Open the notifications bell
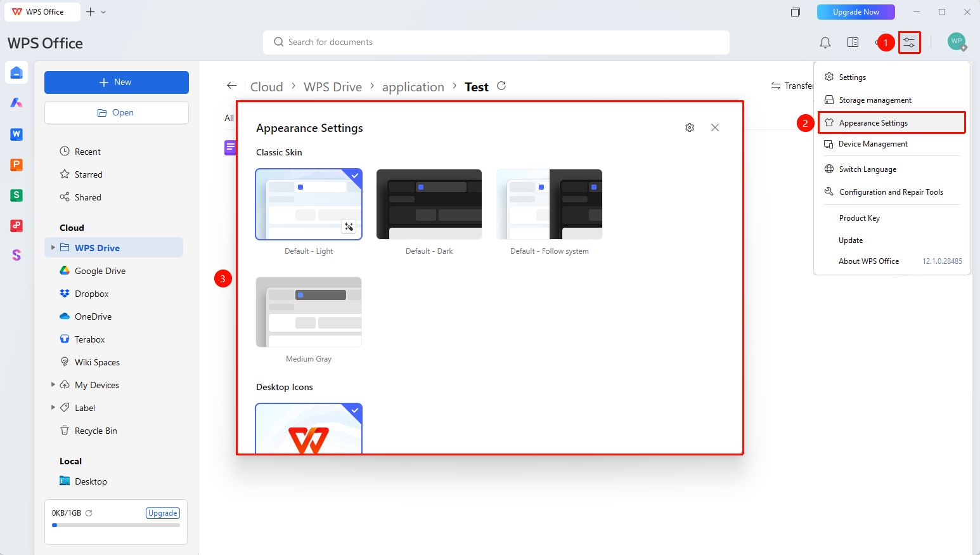This screenshot has width=980, height=555. tap(825, 42)
